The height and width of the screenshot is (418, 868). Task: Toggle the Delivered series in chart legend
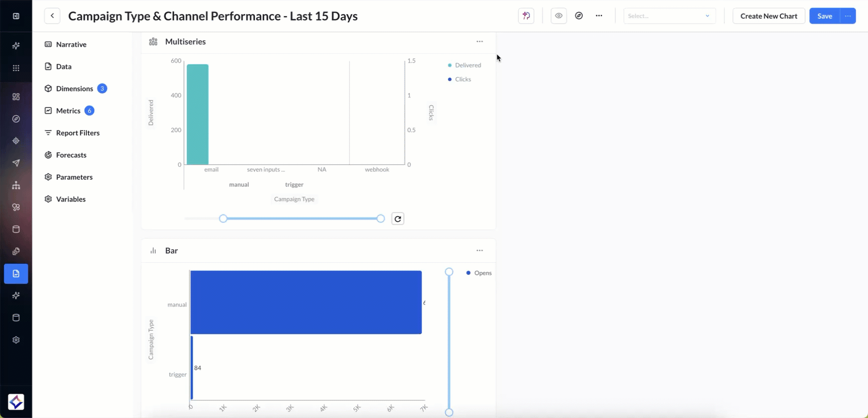click(467, 65)
